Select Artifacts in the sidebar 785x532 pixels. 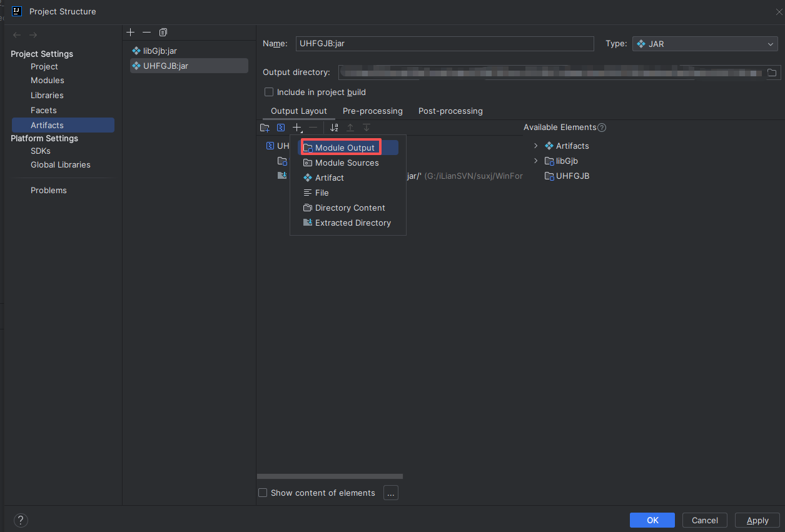tap(63, 125)
